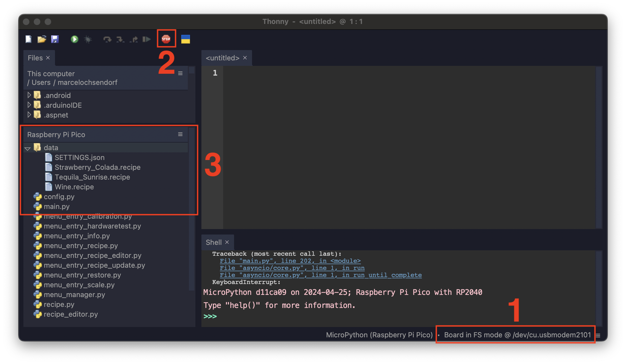Select the Shell tab
This screenshot has width=626, height=364.
click(214, 242)
